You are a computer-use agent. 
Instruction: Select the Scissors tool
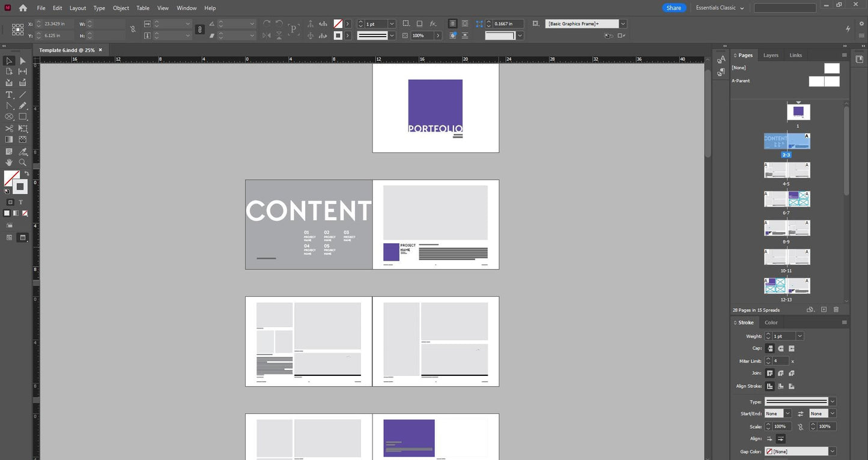(9, 129)
